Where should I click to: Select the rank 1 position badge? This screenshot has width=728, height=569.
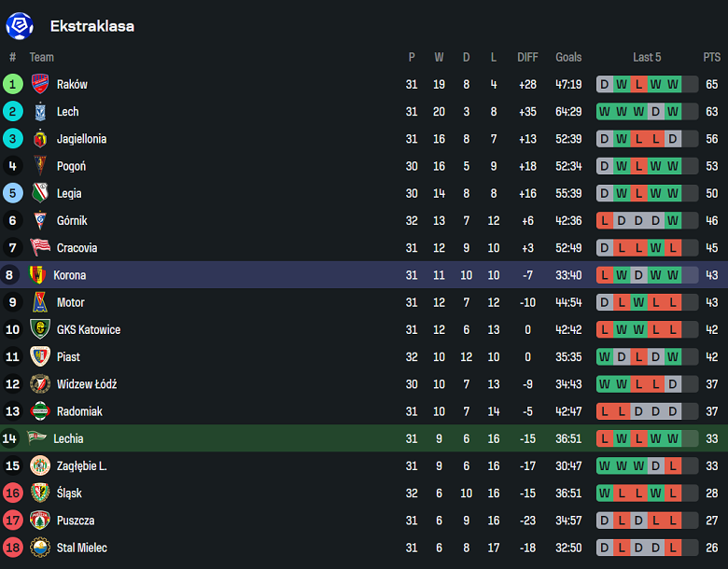[x=12, y=84]
